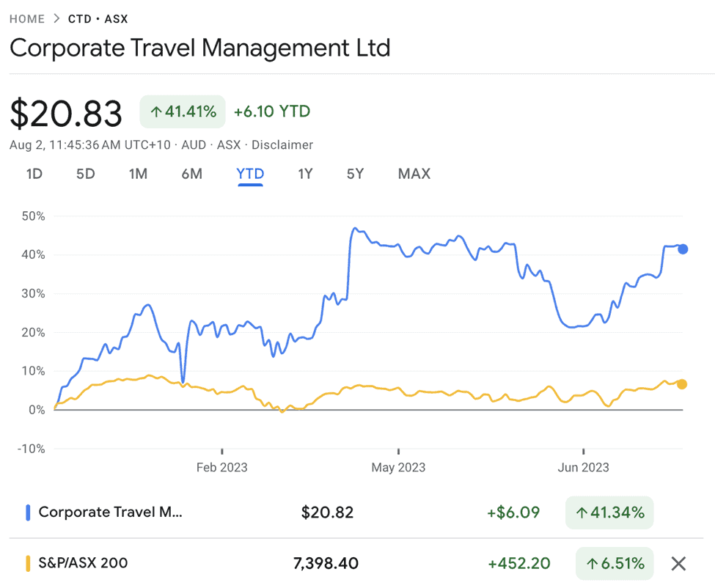The image size is (715, 588).
Task: Select the MAX time range
Action: (414, 174)
